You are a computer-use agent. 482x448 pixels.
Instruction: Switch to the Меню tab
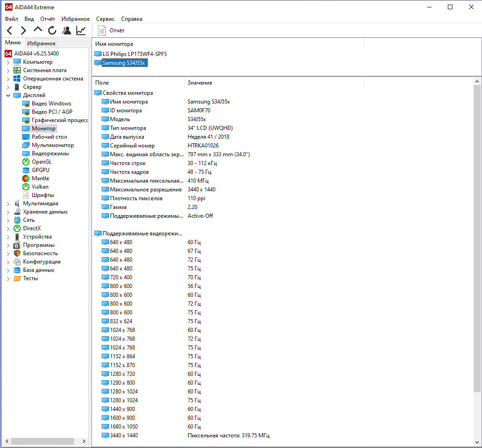coord(13,43)
